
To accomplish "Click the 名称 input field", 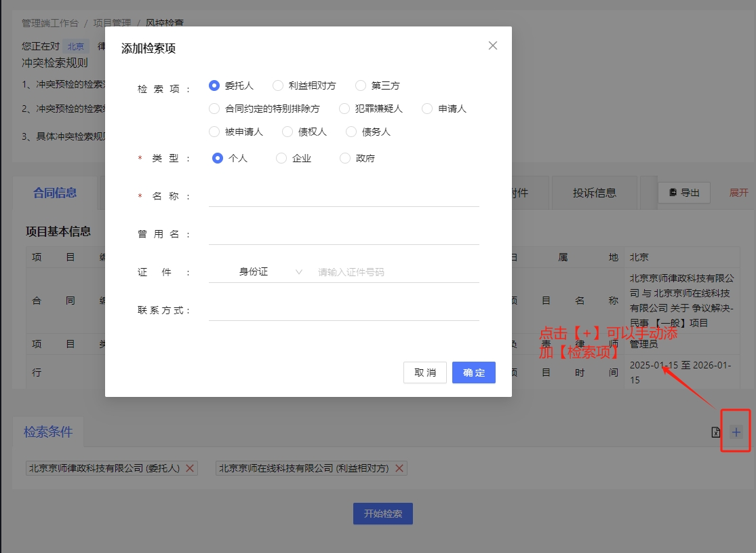I will [x=344, y=196].
